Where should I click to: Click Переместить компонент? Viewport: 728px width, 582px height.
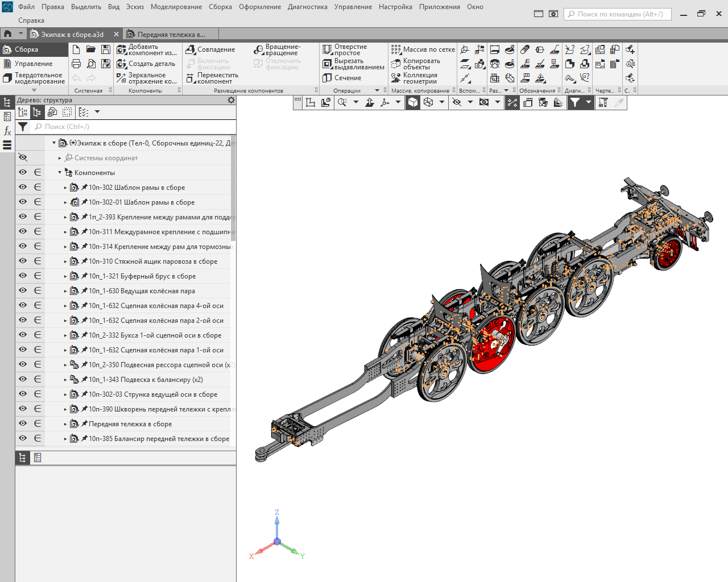tap(212, 78)
